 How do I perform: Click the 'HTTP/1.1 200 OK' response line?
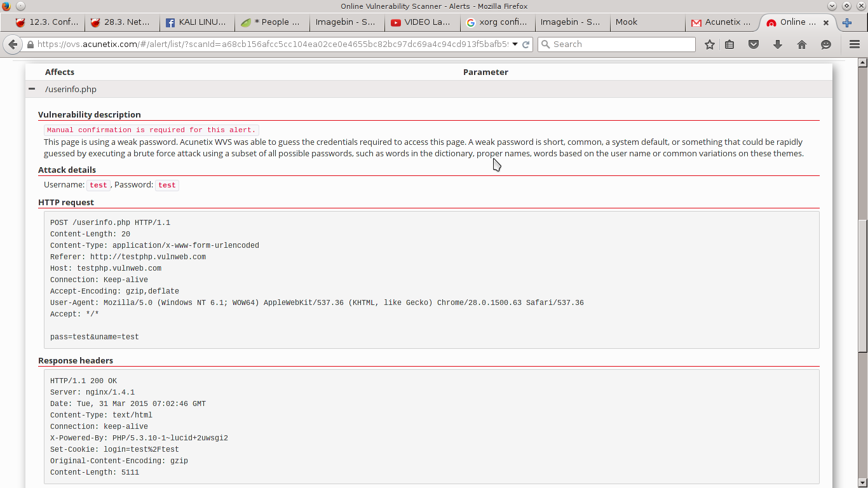[84, 381]
